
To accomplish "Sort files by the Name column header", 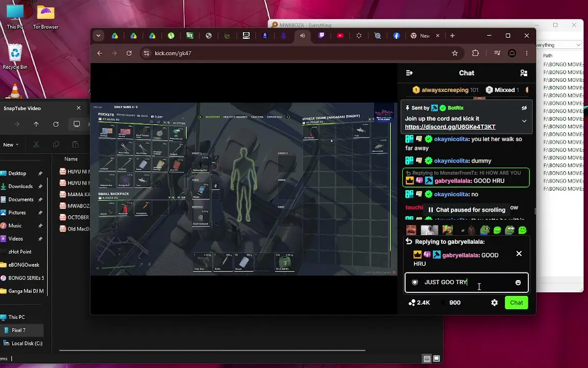I will pos(71,159).
